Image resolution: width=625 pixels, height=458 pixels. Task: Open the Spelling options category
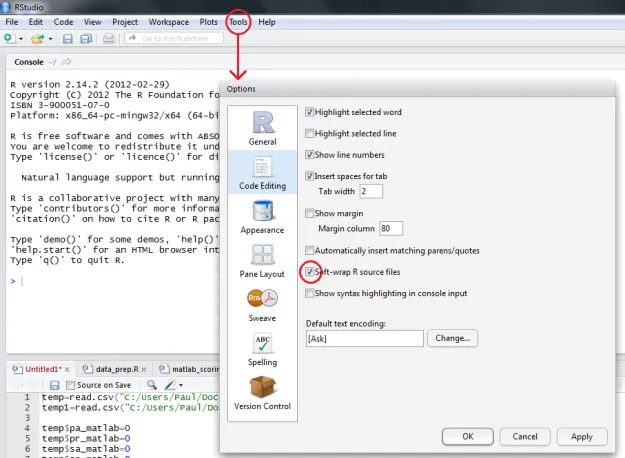click(x=262, y=349)
